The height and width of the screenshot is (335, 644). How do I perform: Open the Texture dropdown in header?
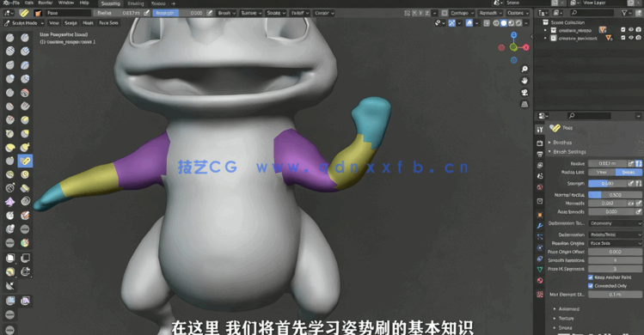point(251,13)
